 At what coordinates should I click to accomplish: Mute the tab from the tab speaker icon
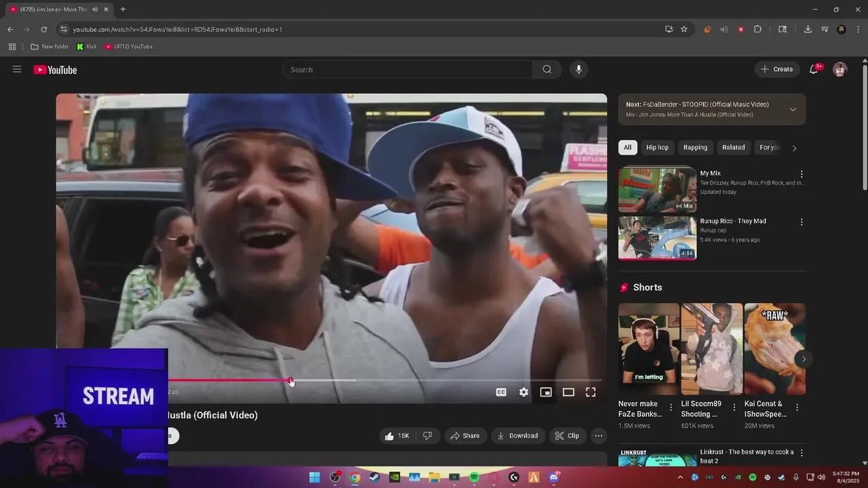click(94, 9)
